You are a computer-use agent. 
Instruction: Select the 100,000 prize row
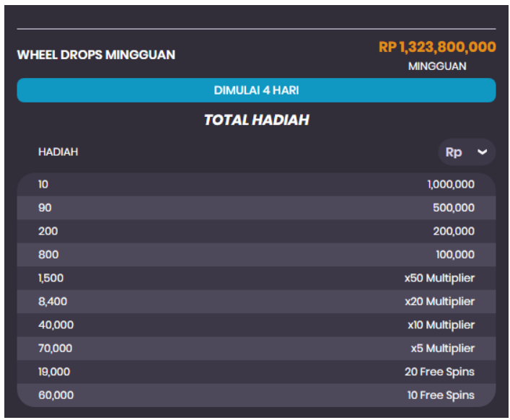tap(256, 255)
